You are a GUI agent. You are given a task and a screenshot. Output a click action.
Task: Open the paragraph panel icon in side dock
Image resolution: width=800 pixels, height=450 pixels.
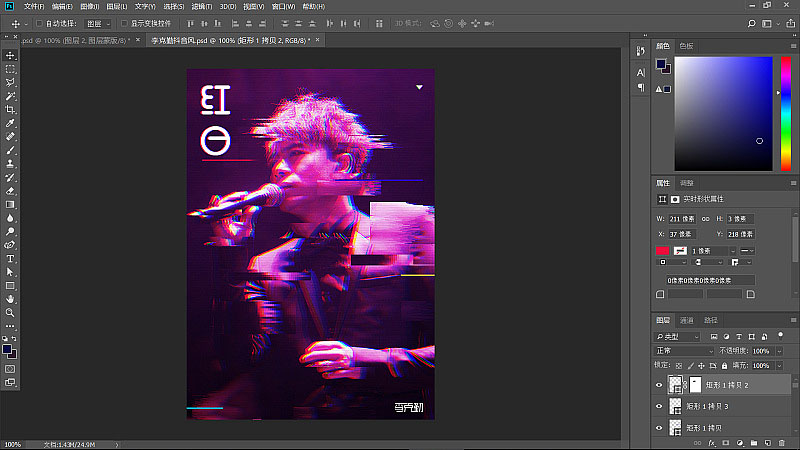tap(641, 88)
